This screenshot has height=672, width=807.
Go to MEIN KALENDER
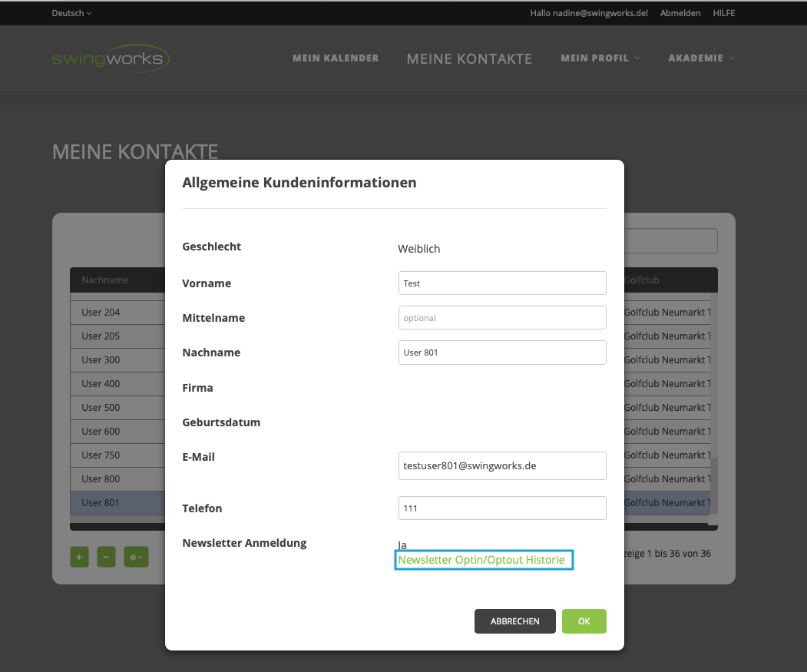pos(336,58)
